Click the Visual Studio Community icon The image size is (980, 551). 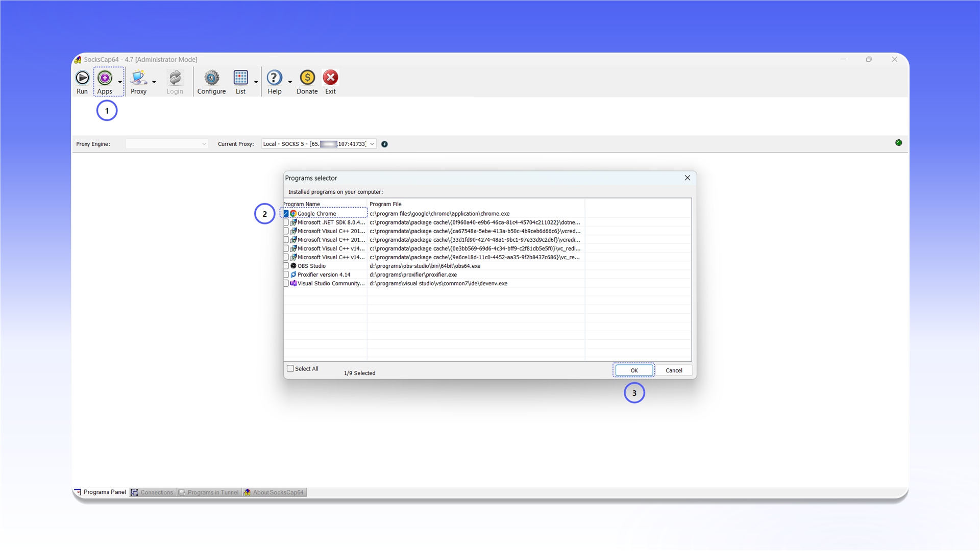point(293,283)
